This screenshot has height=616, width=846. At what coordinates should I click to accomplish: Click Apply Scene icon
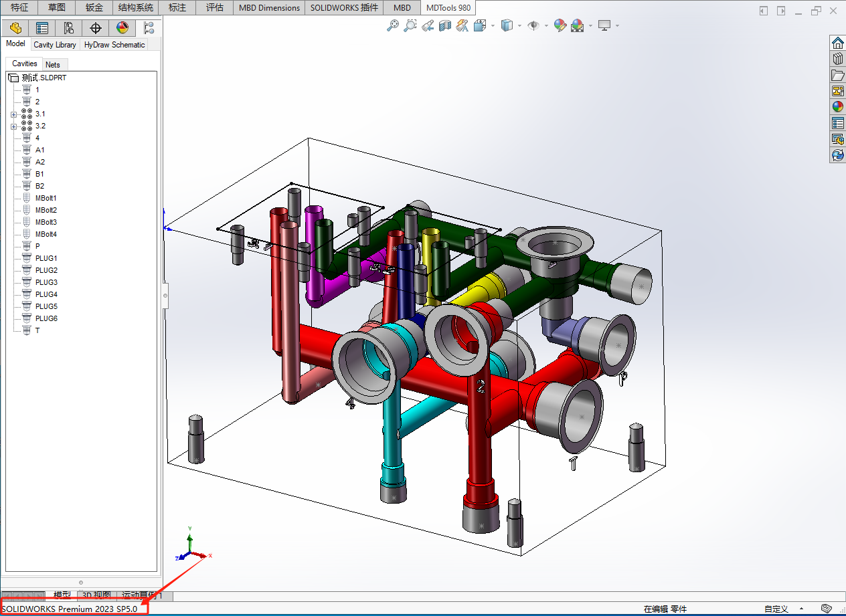pyautogui.click(x=578, y=25)
